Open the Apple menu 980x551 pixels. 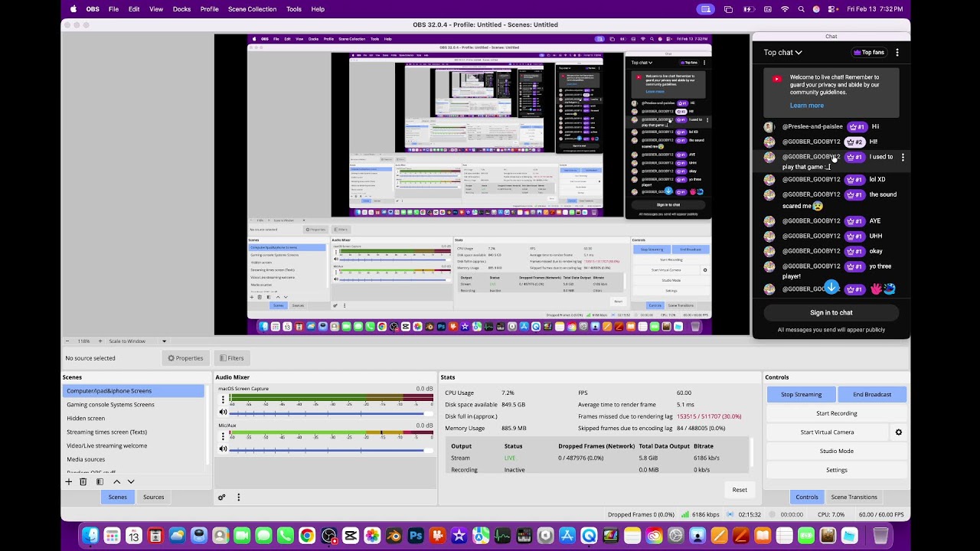click(x=73, y=9)
